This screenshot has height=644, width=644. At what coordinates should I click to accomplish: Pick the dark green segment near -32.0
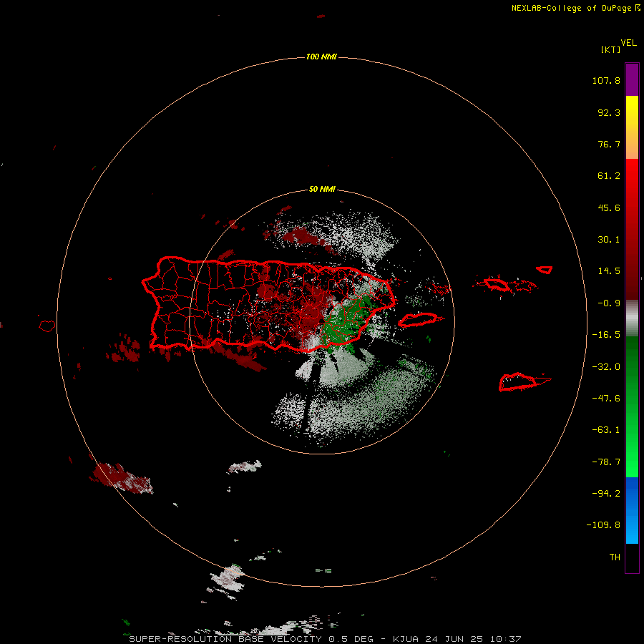click(632, 366)
